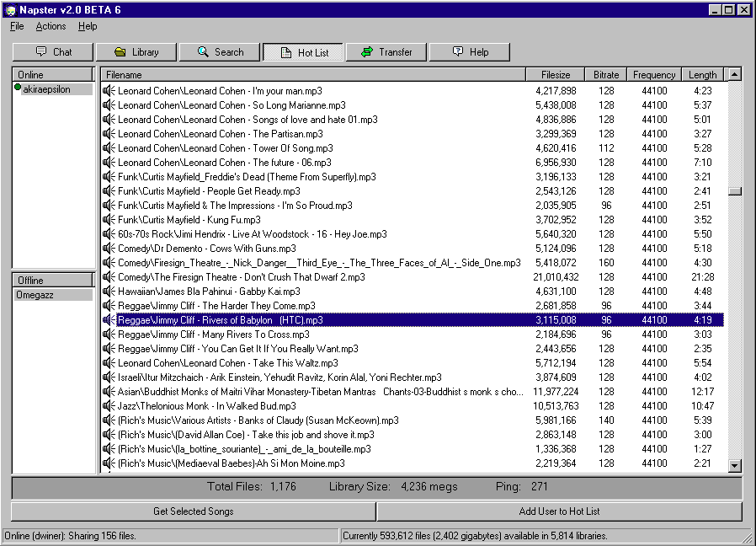
Task: Click speaker icon beside In Walked Bud.mp3
Action: (x=109, y=406)
